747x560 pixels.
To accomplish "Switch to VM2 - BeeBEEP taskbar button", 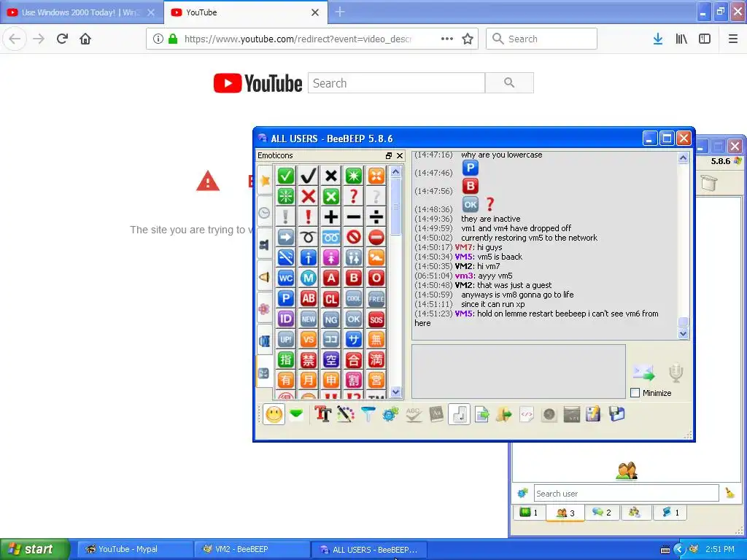I will (x=252, y=549).
